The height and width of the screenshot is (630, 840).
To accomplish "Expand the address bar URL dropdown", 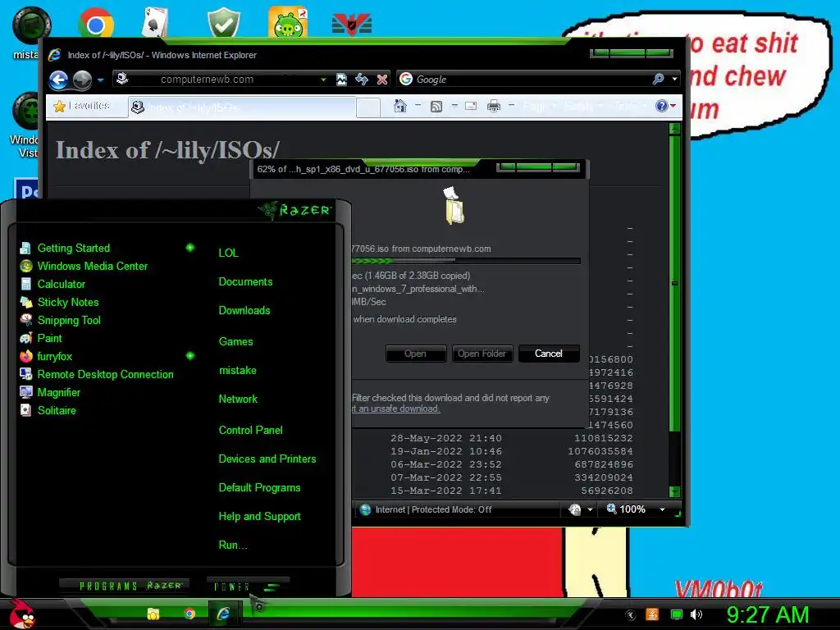I will (323, 80).
